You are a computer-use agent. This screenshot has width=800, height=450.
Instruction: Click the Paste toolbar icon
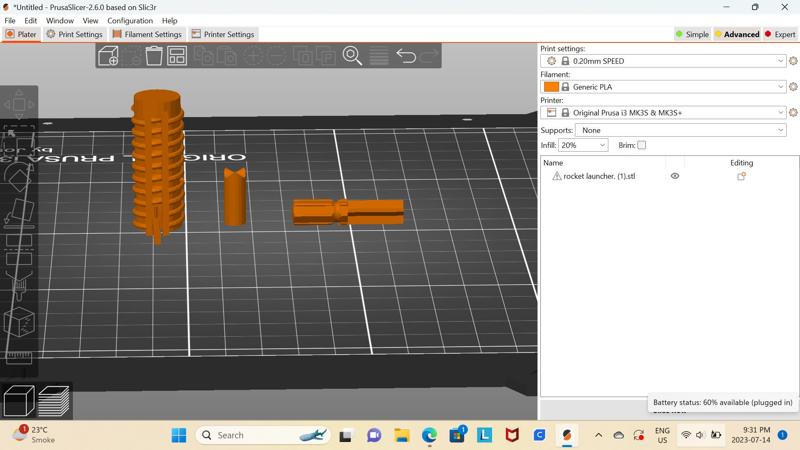[227, 56]
